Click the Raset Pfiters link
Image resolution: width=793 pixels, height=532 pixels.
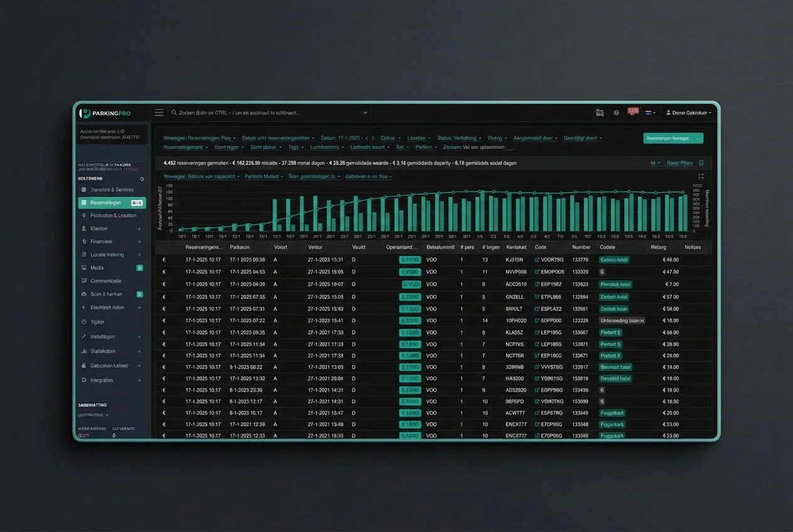[x=679, y=163]
